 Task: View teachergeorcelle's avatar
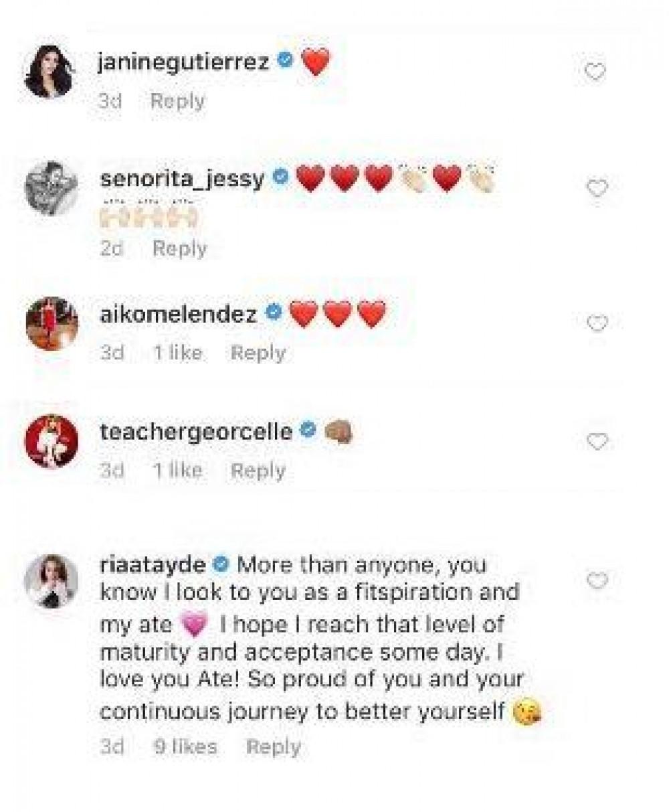[52, 445]
